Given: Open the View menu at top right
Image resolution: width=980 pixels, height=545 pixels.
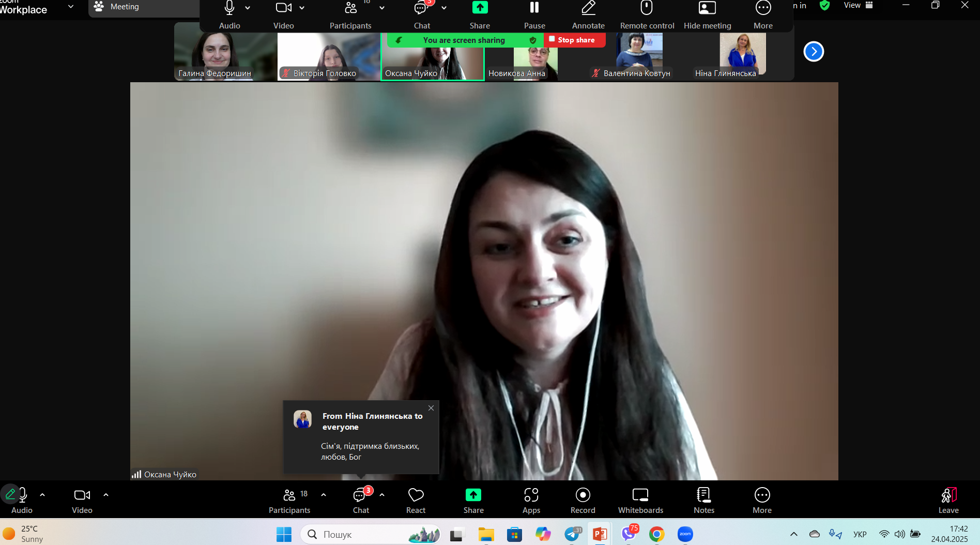Looking at the screenshot, I should click(x=857, y=5).
